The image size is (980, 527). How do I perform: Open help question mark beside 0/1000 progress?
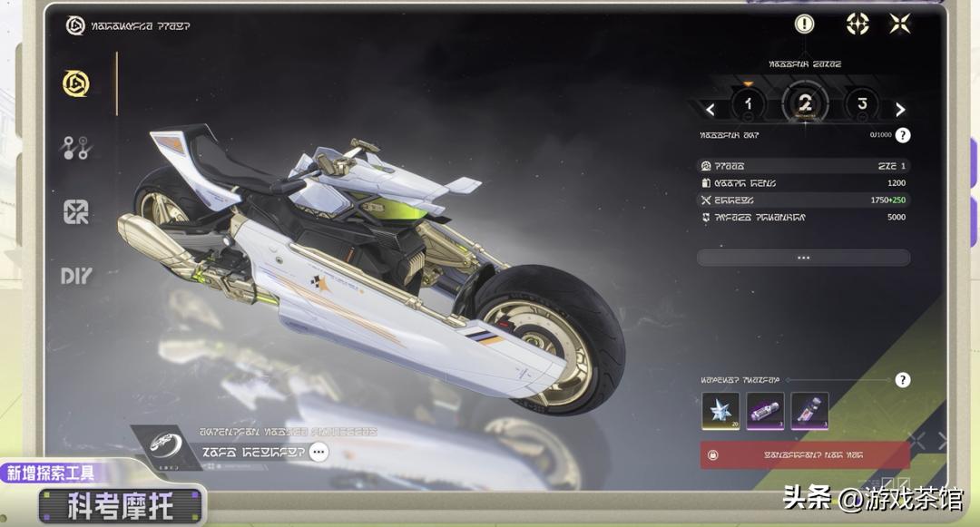903,135
